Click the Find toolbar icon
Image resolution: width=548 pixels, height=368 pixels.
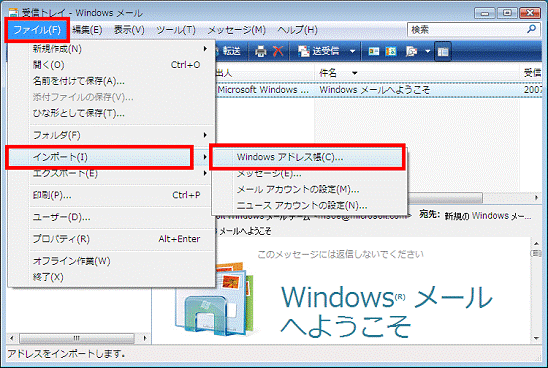click(x=412, y=52)
